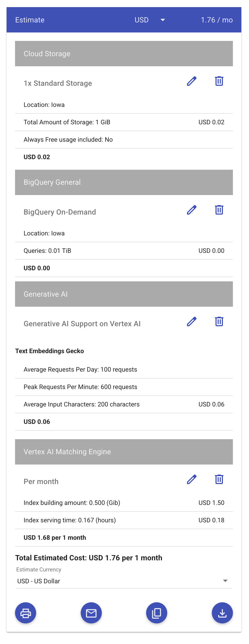
Task: Edit the Standard Storage line item
Action: point(192,81)
